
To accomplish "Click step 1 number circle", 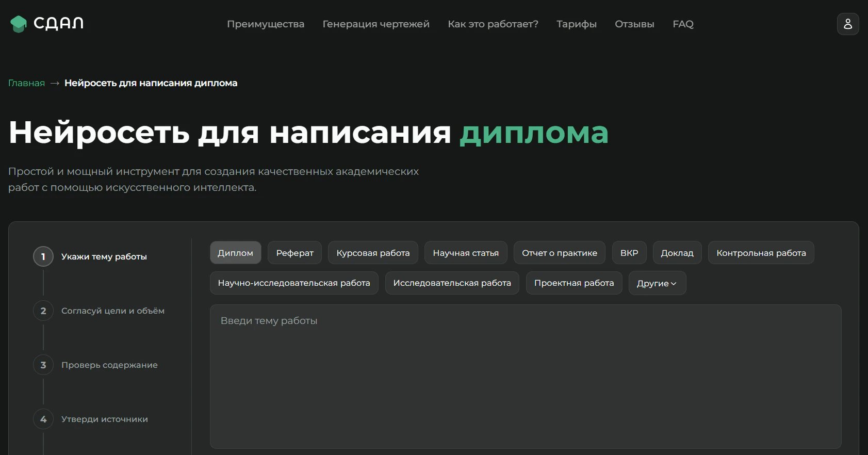I will [x=43, y=256].
